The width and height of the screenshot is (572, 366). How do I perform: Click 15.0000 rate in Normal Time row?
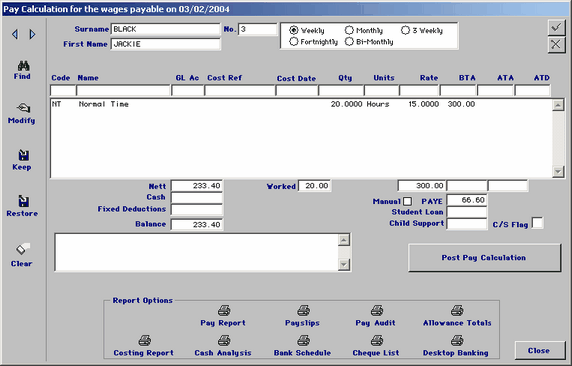424,104
